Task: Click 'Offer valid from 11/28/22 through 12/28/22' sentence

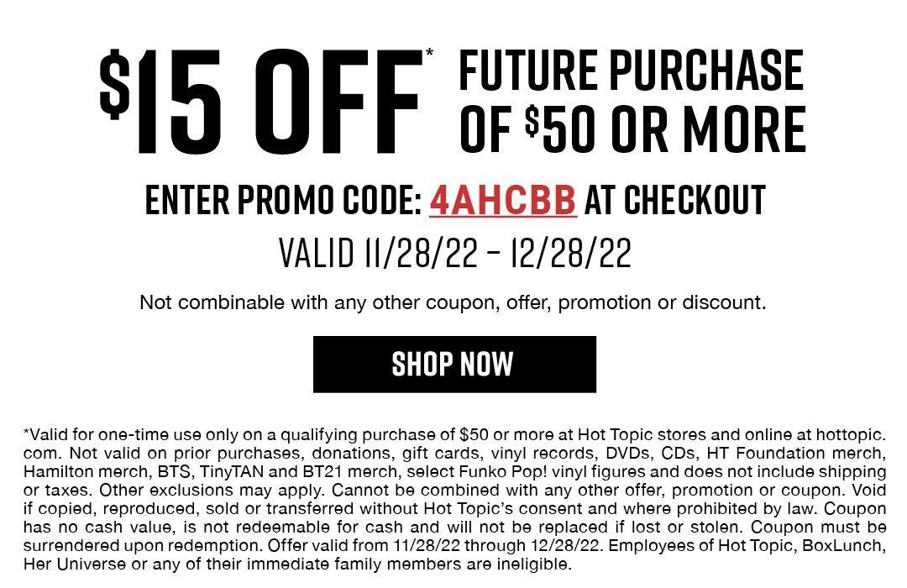Action: 445,546
